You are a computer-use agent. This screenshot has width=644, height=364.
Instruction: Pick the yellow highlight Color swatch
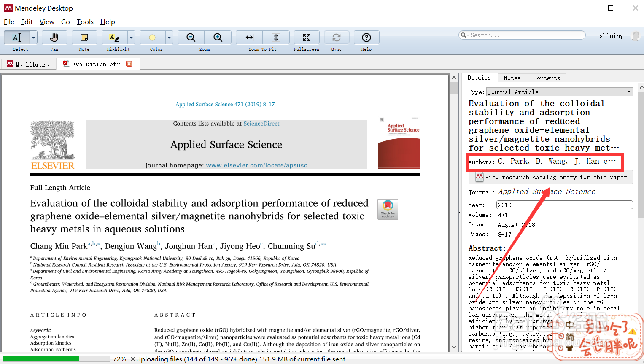(x=152, y=38)
